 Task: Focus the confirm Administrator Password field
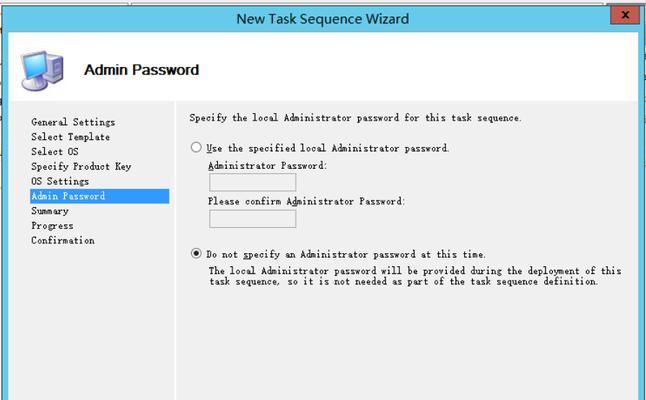pyautogui.click(x=252, y=218)
